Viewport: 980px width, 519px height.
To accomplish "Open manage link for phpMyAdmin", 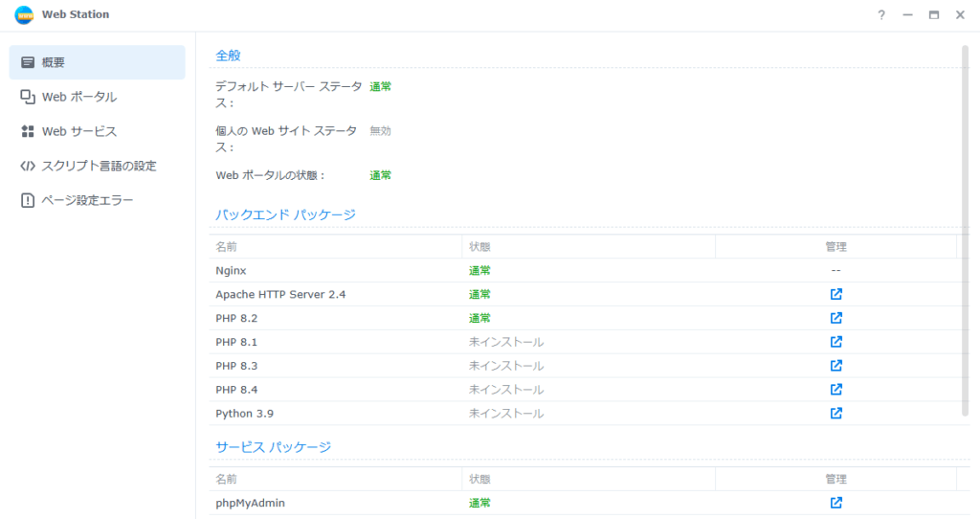I will tap(835, 502).
